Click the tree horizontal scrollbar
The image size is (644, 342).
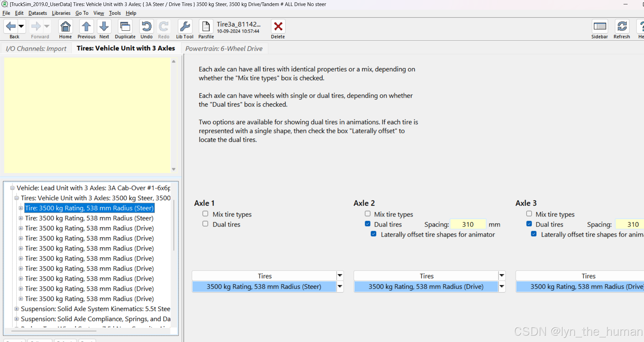[54, 331]
